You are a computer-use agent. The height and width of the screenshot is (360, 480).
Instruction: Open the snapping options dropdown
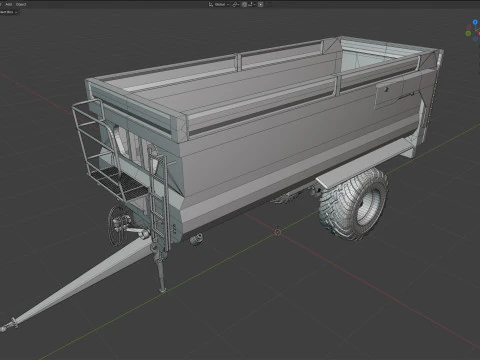pos(251,4)
